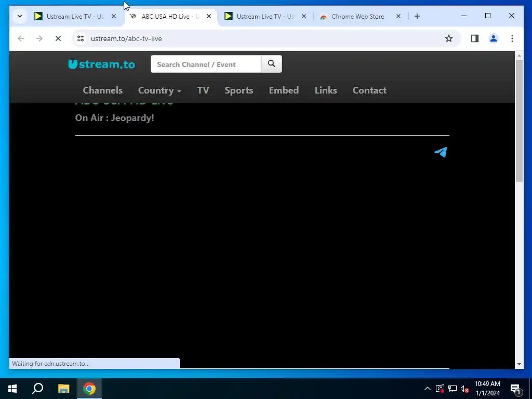Open the Chrome three-dot menu

512,38
